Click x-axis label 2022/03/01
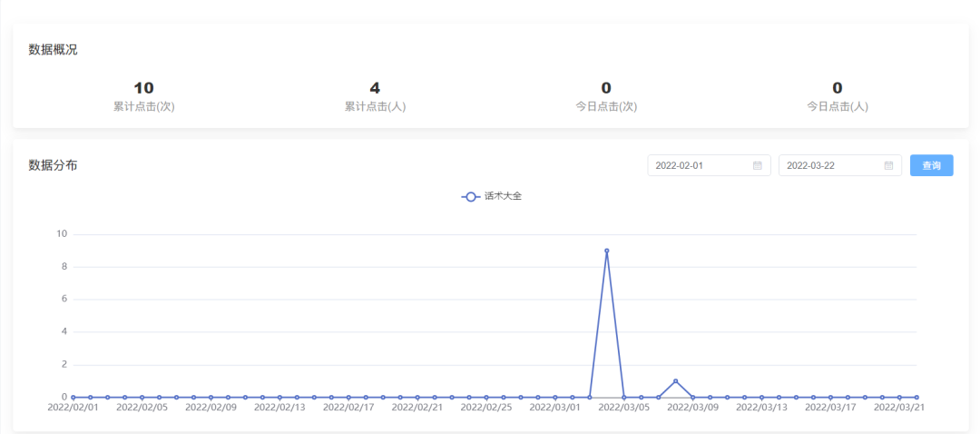The width and height of the screenshot is (980, 434). pyautogui.click(x=555, y=408)
